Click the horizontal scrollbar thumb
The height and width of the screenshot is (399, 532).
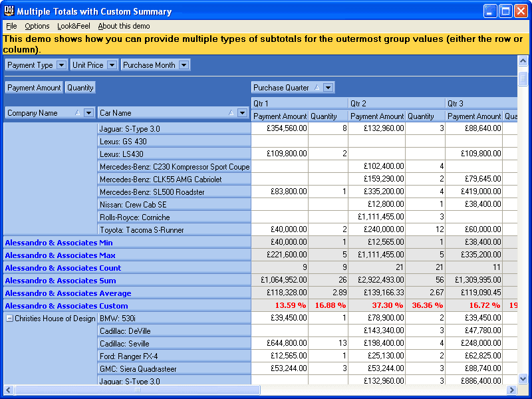137,390
